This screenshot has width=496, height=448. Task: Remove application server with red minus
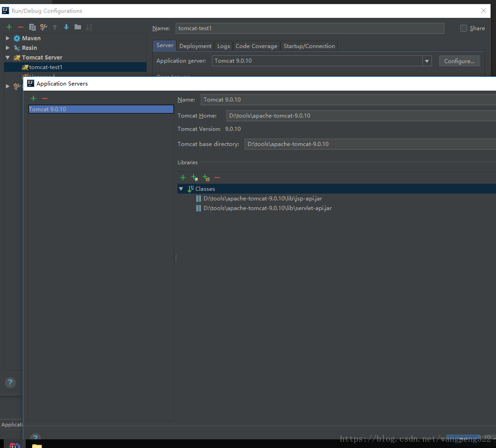[45, 98]
